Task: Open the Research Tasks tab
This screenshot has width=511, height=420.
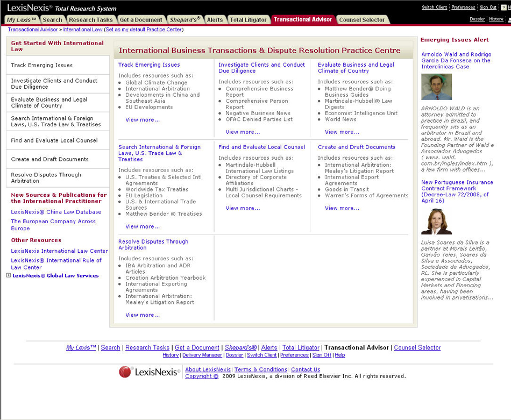Action: click(x=91, y=20)
